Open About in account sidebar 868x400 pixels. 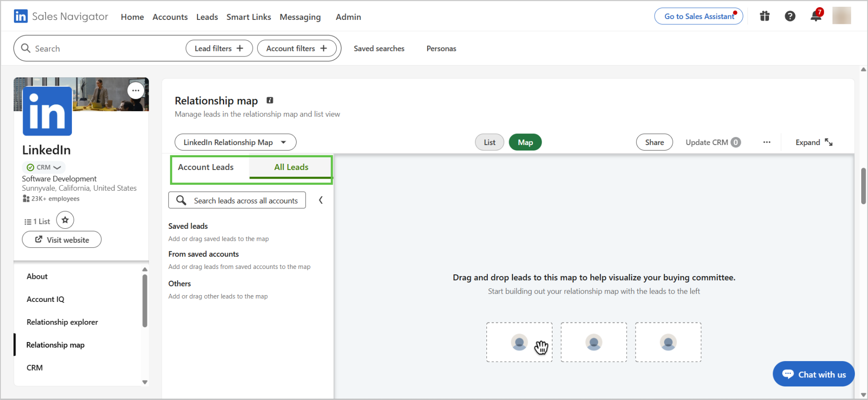[37, 276]
